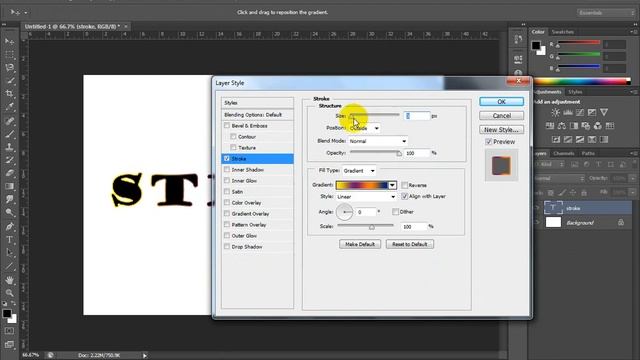Select the Eyedropper tool
Image resolution: width=640 pixels, height=360 pixels.
coord(9,107)
